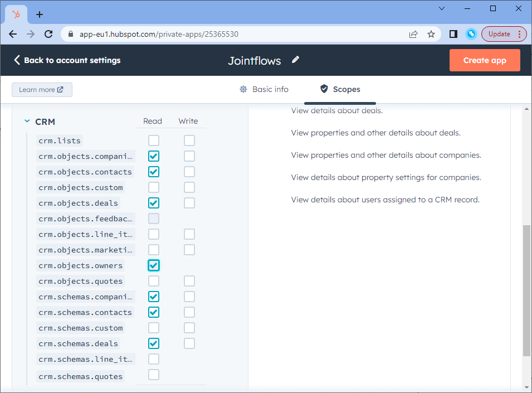The height and width of the screenshot is (393, 532).
Task: Enable Read for crm.schemas.quotes scope
Action: pos(154,375)
